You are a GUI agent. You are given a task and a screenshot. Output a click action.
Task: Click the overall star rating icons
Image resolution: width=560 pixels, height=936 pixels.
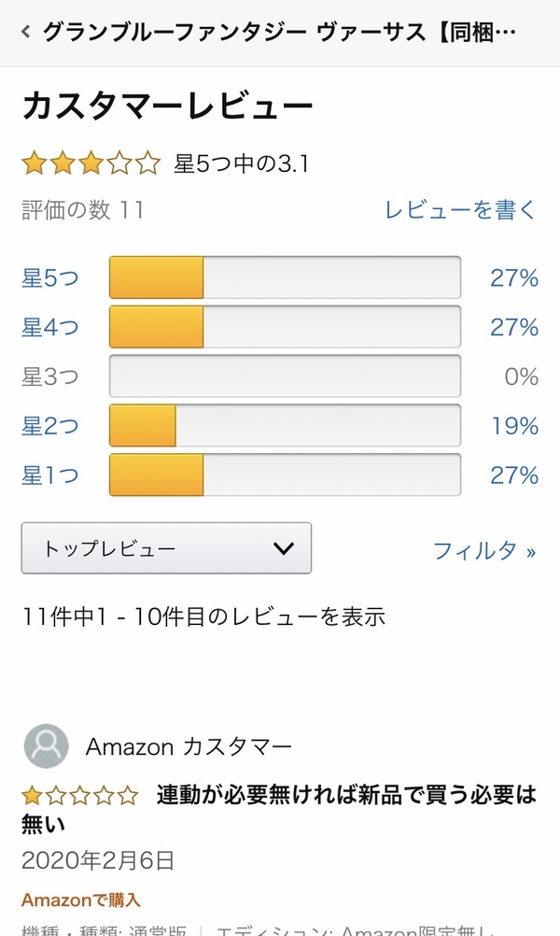click(91, 165)
